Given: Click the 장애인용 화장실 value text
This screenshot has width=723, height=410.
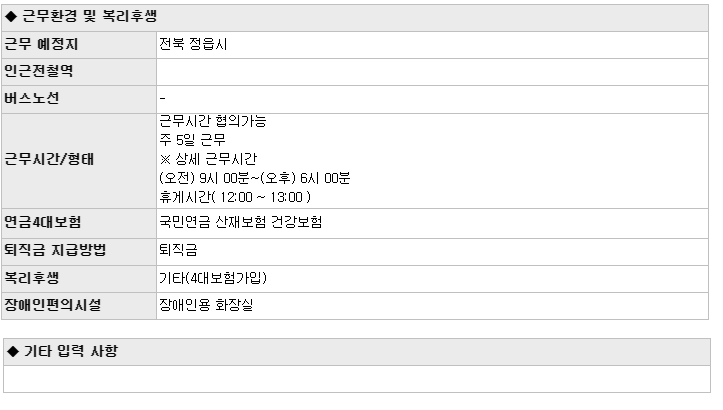Looking at the screenshot, I should pos(206,305).
